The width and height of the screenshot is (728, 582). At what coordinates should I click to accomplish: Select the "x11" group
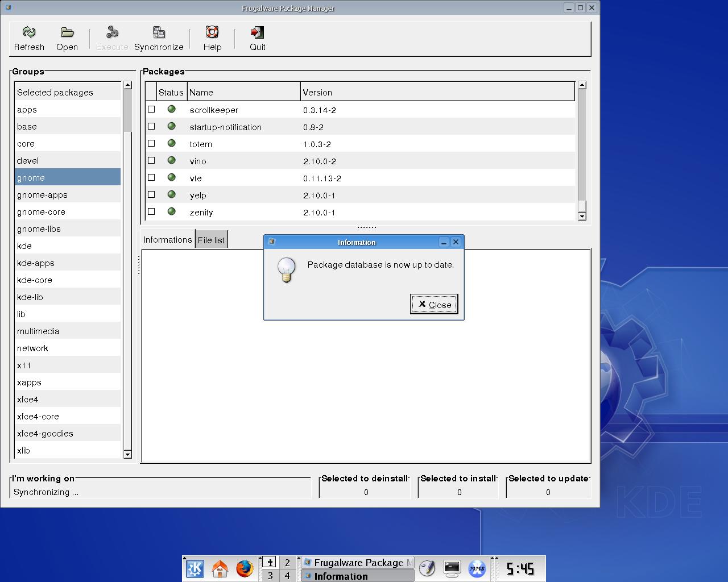(68, 365)
